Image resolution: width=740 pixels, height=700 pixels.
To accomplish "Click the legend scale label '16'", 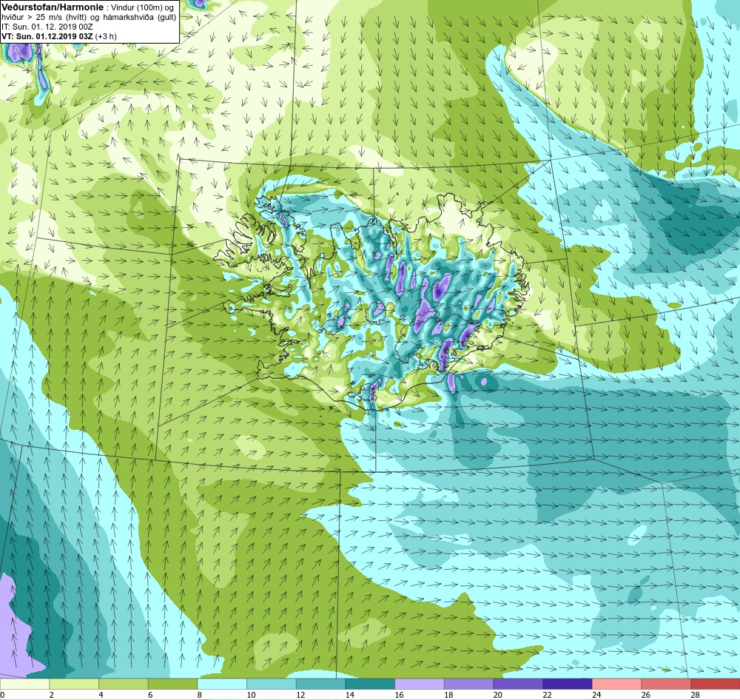I will pos(400,695).
